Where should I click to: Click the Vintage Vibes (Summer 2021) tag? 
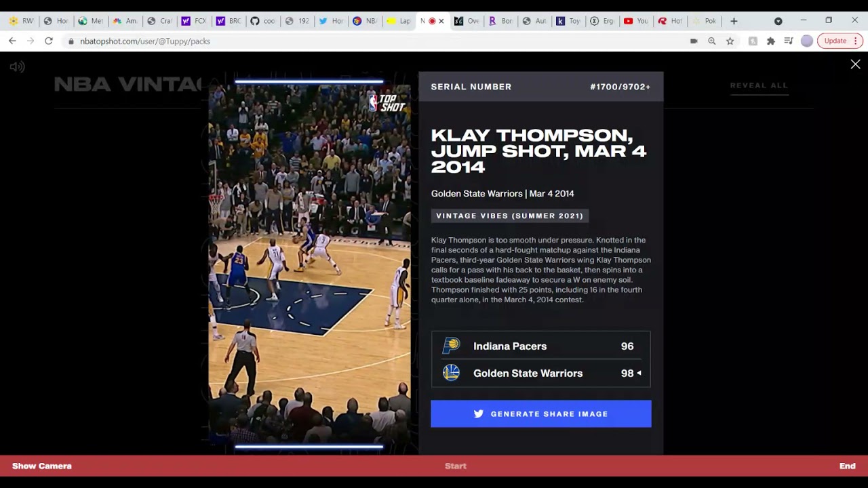coord(510,216)
